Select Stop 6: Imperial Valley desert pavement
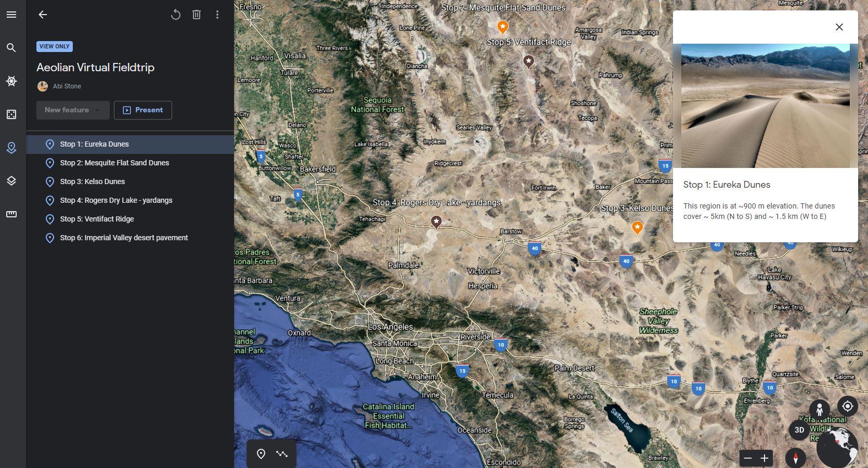The height and width of the screenshot is (468, 868). coord(124,238)
